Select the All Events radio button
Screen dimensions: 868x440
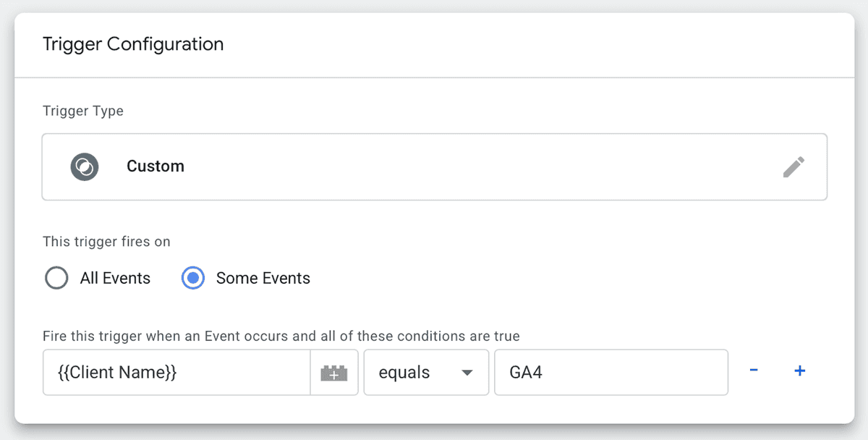pyautogui.click(x=56, y=279)
